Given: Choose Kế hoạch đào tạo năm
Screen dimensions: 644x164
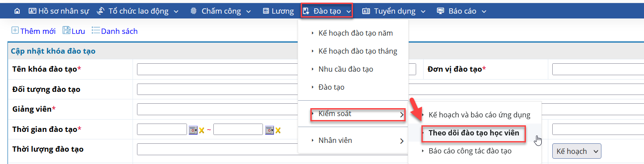Looking at the screenshot, I should pos(356,33).
